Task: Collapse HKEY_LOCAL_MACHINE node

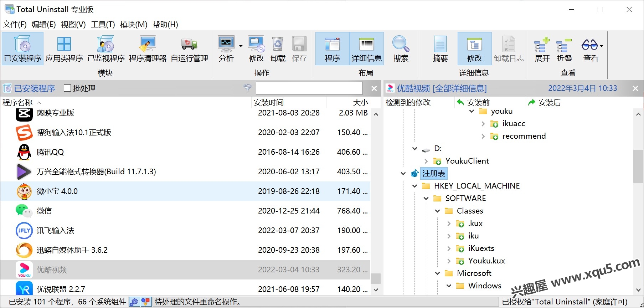Action: click(x=414, y=186)
